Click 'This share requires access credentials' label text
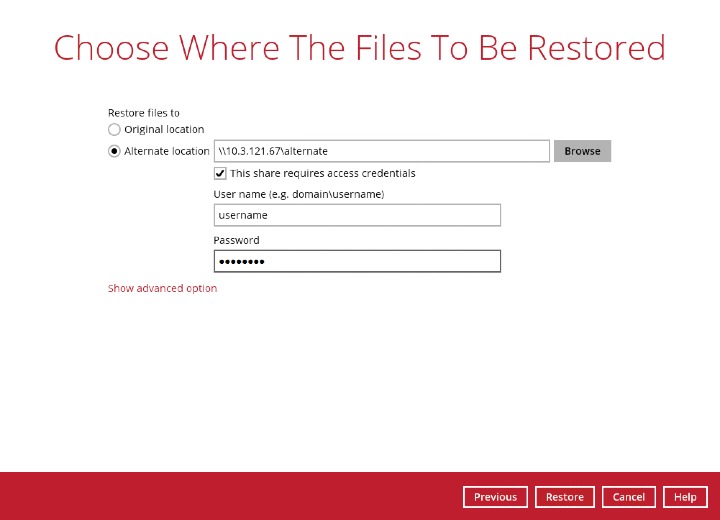Screen dimensions: 720x520 (322, 174)
